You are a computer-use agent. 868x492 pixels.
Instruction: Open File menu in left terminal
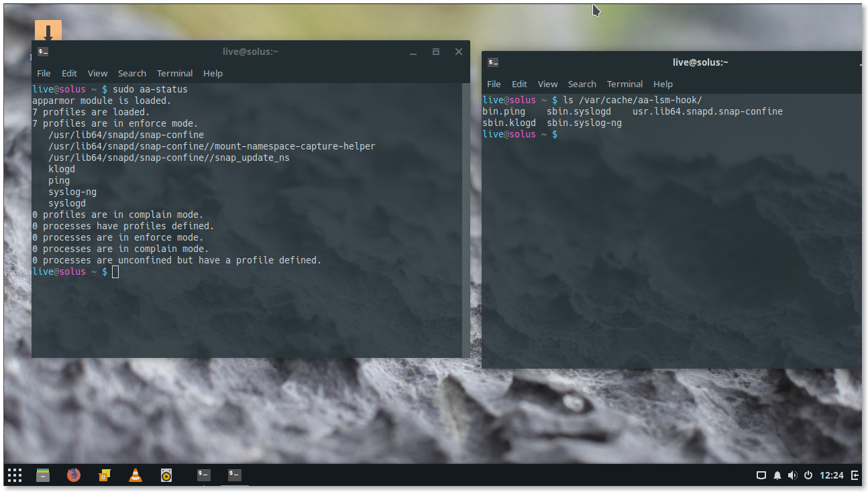[x=44, y=73]
